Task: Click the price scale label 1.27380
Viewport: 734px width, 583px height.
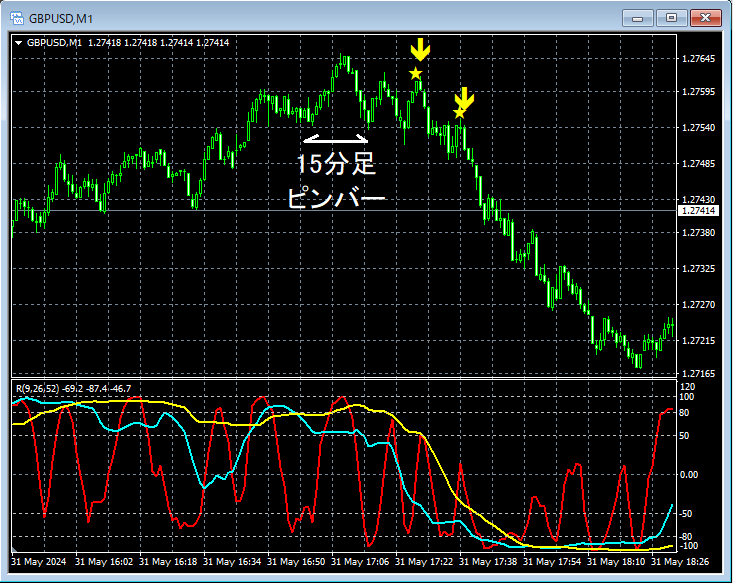Action: pos(698,232)
